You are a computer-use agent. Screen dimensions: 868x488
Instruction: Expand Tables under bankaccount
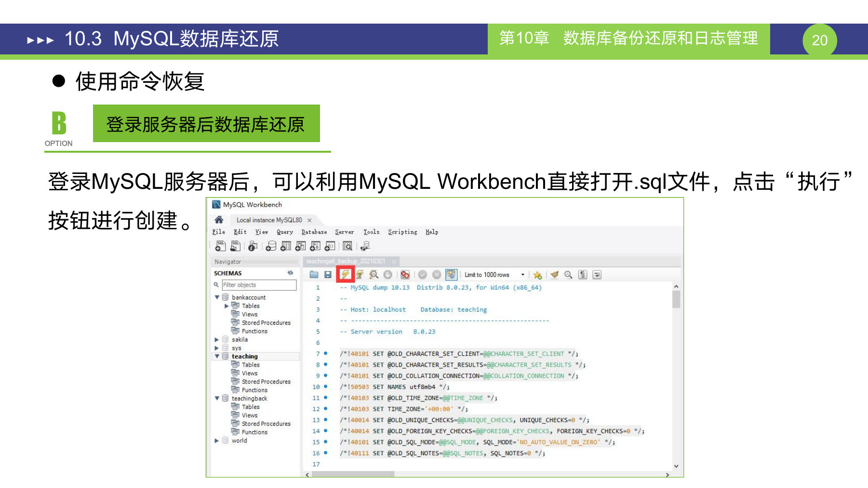point(227,306)
